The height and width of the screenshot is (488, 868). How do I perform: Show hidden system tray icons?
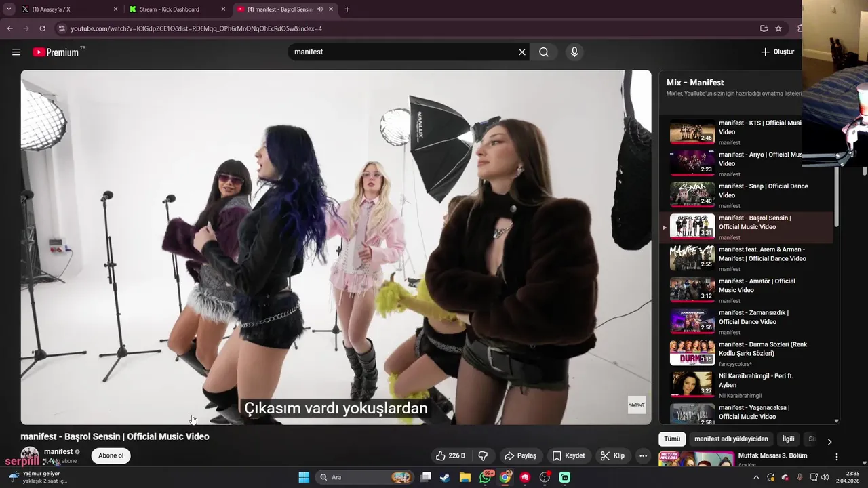757,477
